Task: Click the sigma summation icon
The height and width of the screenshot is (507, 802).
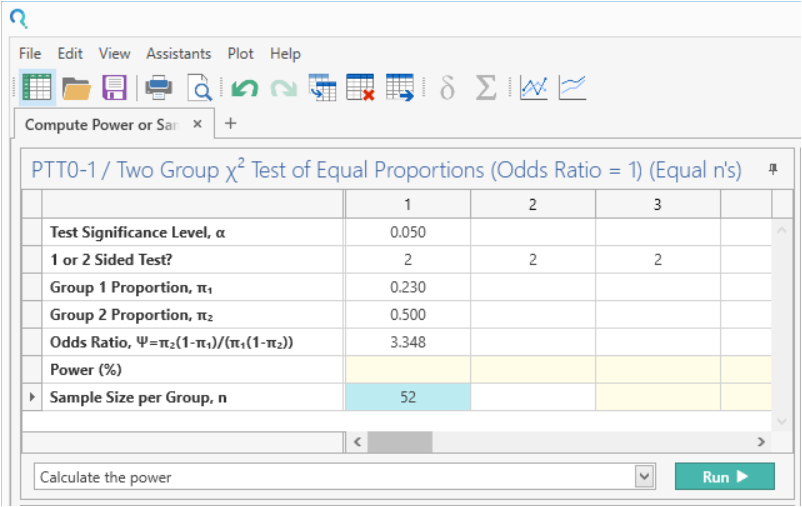Action: (x=486, y=87)
